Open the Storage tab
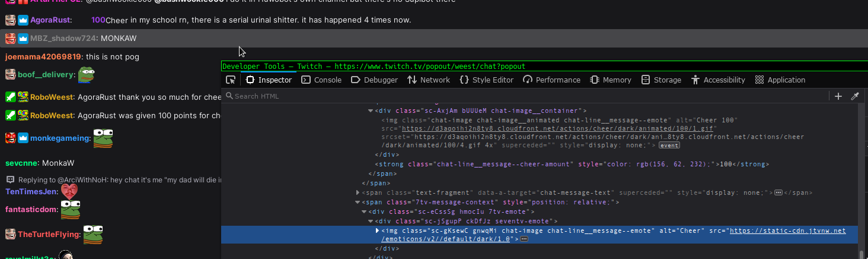This screenshot has width=868, height=259. tap(661, 80)
